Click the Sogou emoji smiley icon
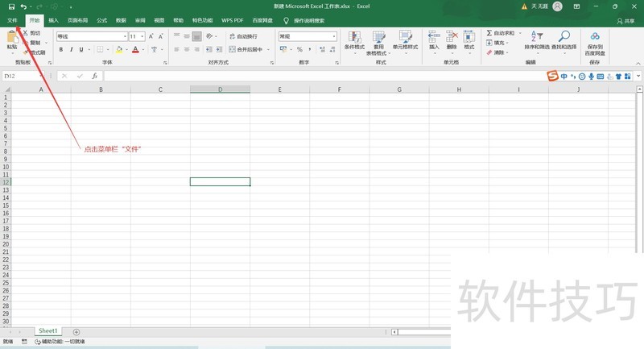 tap(582, 76)
